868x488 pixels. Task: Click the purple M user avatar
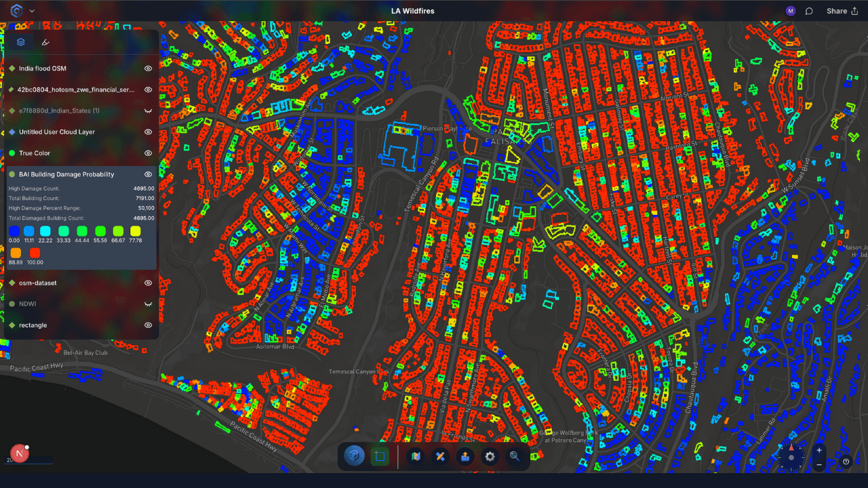pos(791,11)
